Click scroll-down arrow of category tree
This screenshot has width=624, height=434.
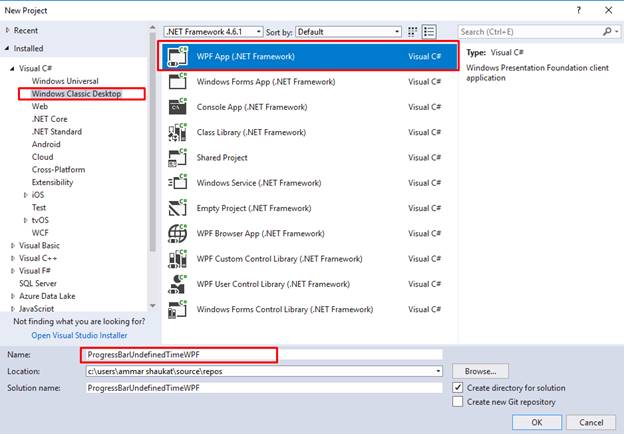tap(153, 306)
